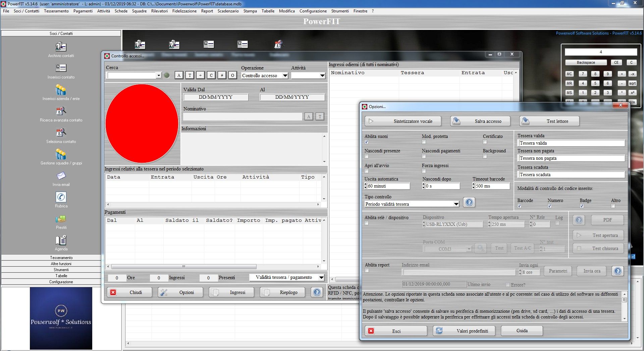Open the Scadenzario menu

[x=228, y=11]
